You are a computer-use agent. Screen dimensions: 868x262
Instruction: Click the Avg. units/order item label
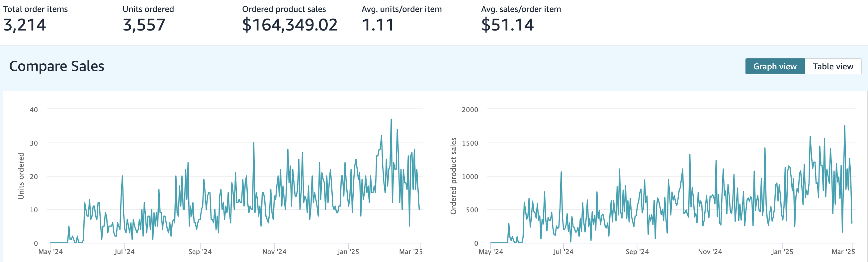pos(402,9)
